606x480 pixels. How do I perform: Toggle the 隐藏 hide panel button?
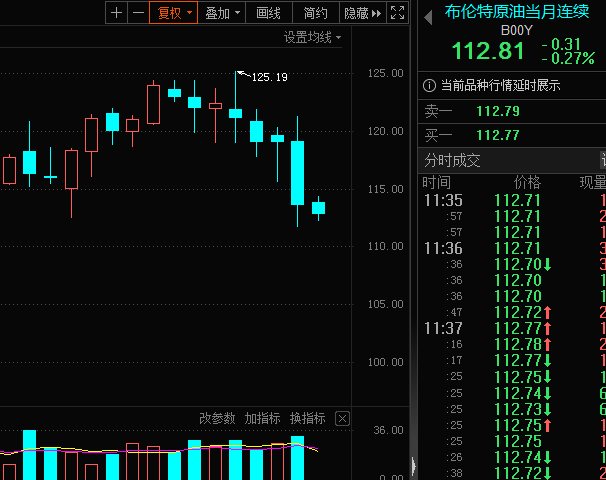tap(362, 13)
